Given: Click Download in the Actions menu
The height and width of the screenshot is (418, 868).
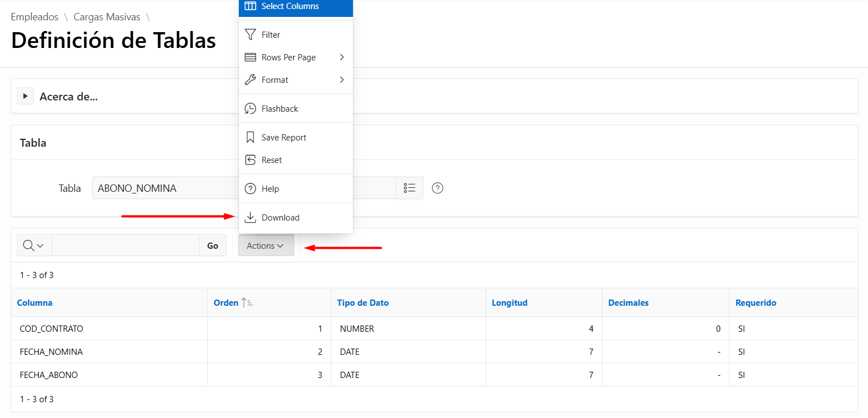Looking at the screenshot, I should tap(280, 218).
